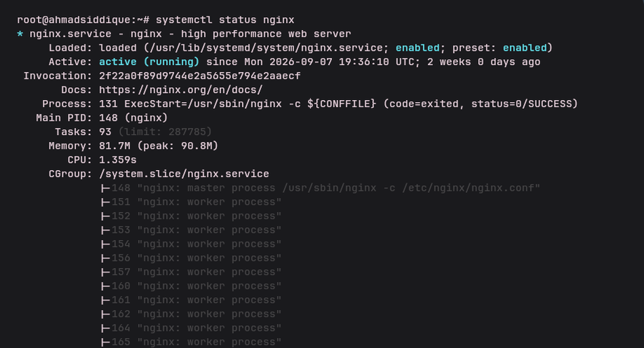644x348 pixels.
Task: Click CGroup path '/system.slice/nginx.service'
Action: pyautogui.click(x=184, y=174)
